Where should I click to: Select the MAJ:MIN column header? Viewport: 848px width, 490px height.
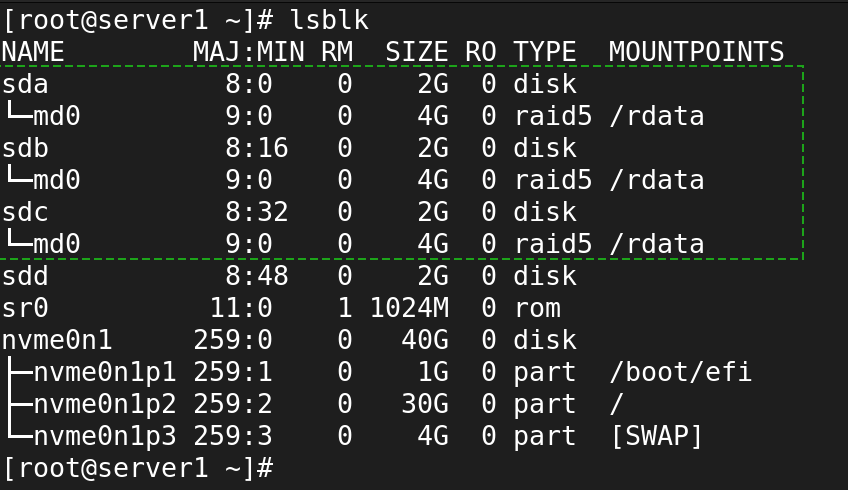tap(248, 52)
